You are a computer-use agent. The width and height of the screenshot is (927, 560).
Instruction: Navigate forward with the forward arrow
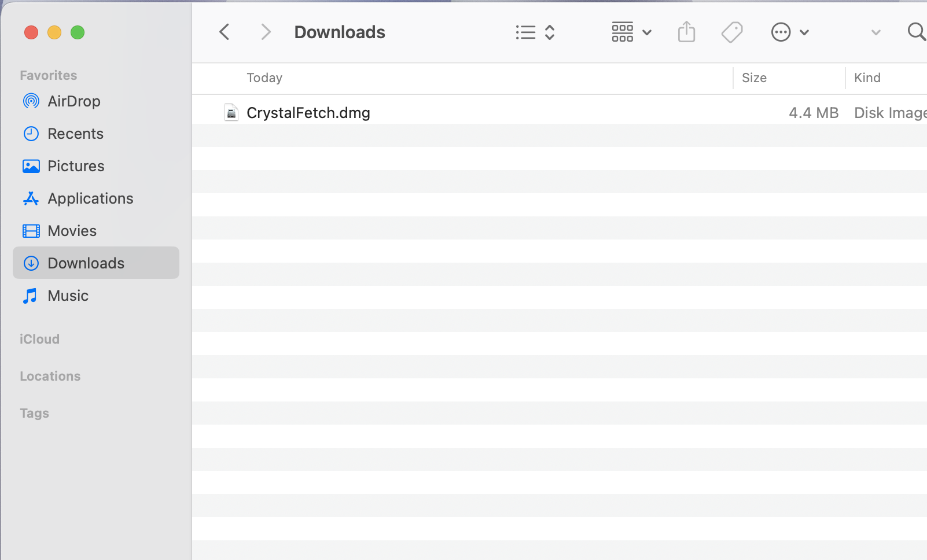(x=265, y=32)
